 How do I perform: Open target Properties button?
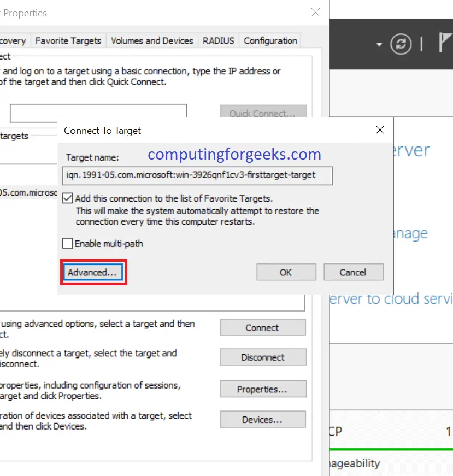(263, 389)
